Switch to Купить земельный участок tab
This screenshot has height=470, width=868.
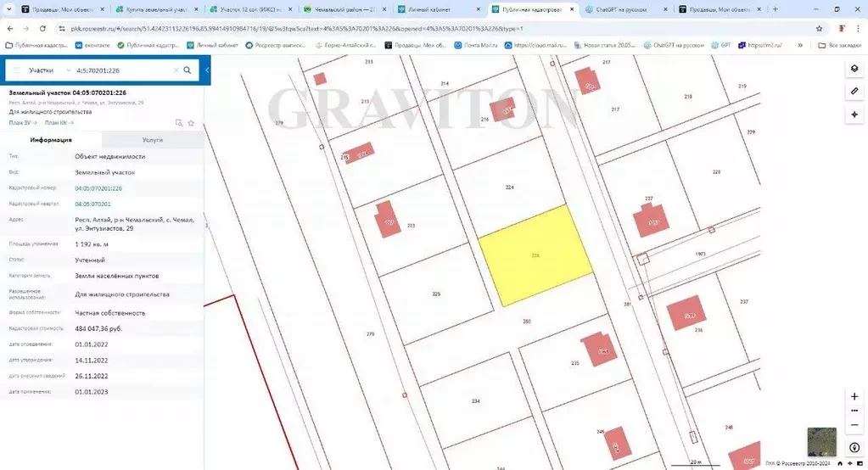(x=156, y=9)
